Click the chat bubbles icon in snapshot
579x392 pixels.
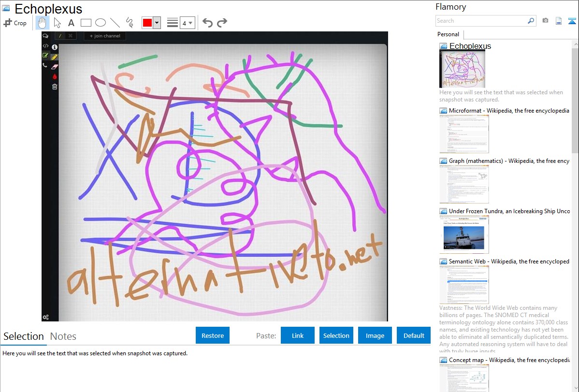click(x=45, y=36)
